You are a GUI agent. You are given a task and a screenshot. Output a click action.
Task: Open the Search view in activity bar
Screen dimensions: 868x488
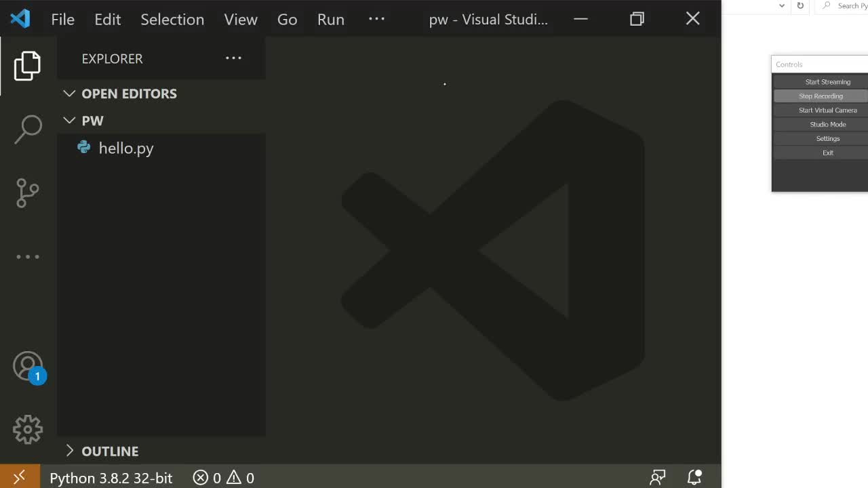point(28,129)
